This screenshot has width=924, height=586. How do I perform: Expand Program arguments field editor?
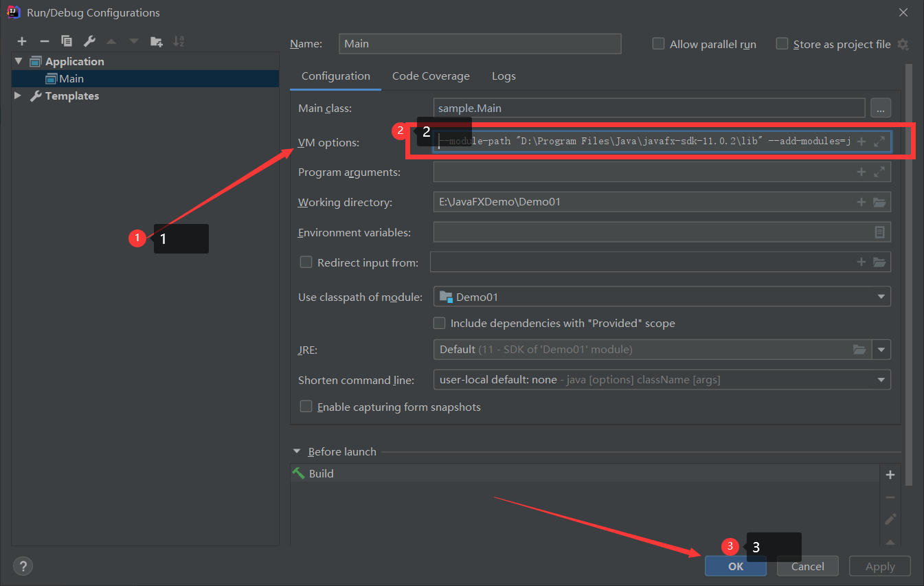point(879,172)
